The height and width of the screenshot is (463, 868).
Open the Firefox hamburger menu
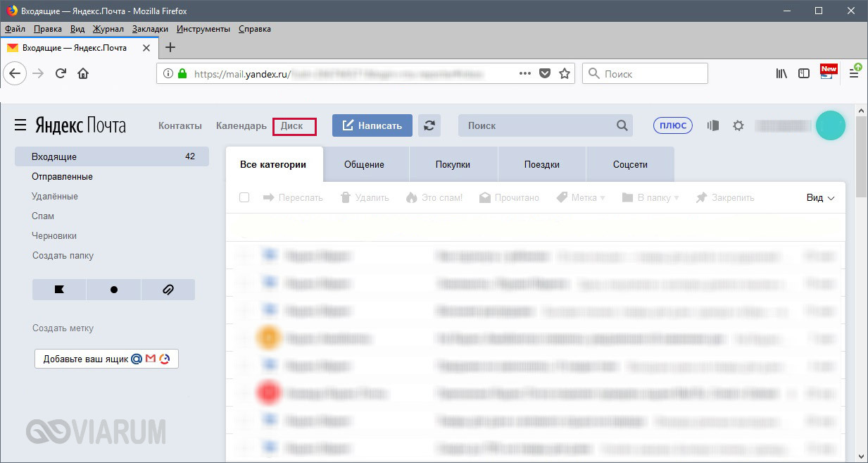click(854, 73)
